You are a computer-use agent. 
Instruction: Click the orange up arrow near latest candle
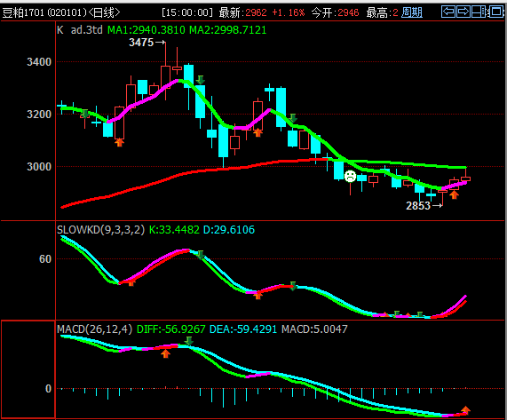coord(454,194)
